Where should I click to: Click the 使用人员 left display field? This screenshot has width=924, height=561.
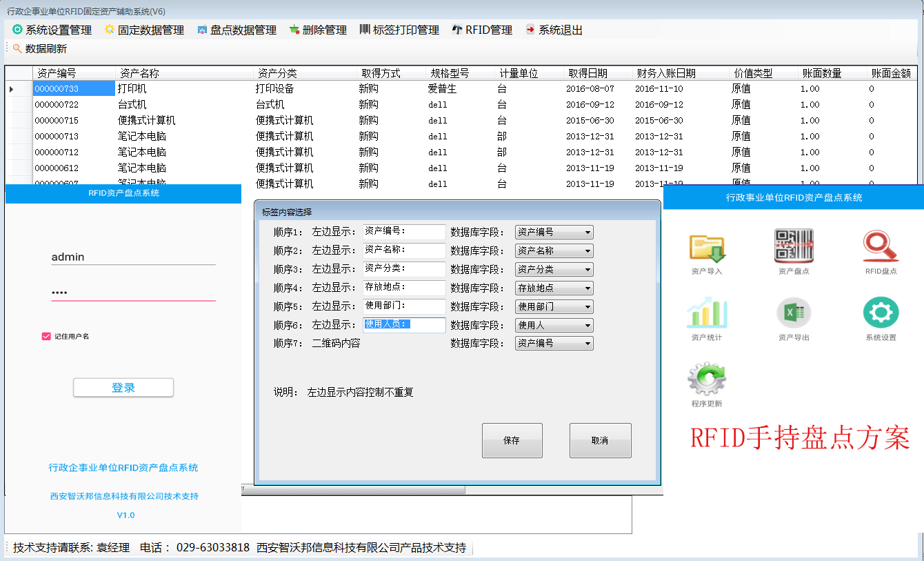coord(404,325)
